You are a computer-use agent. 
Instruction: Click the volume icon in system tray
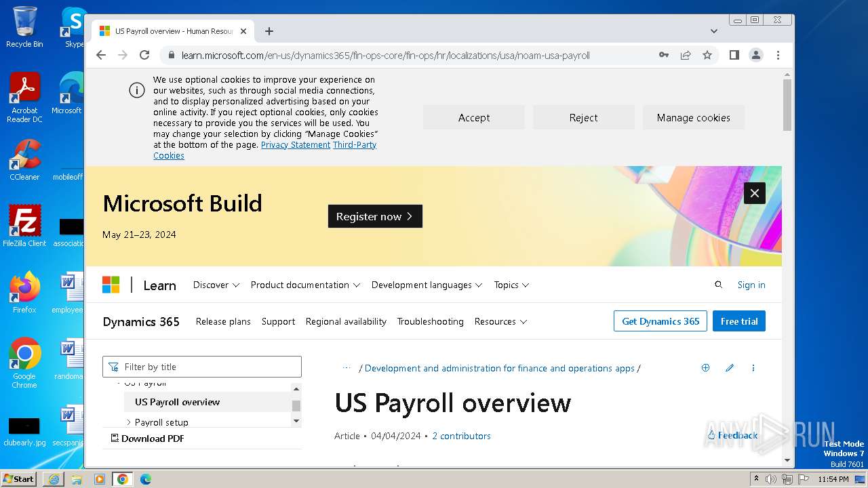tap(771, 479)
